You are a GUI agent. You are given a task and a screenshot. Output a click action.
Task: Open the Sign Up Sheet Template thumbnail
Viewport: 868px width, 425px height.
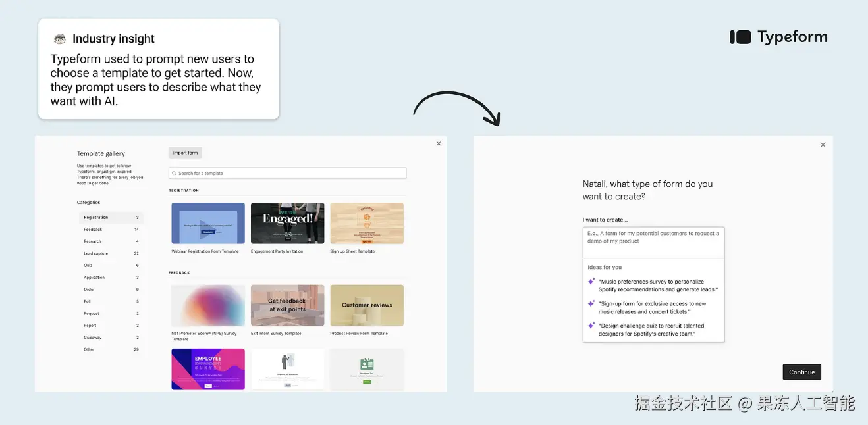pyautogui.click(x=367, y=223)
